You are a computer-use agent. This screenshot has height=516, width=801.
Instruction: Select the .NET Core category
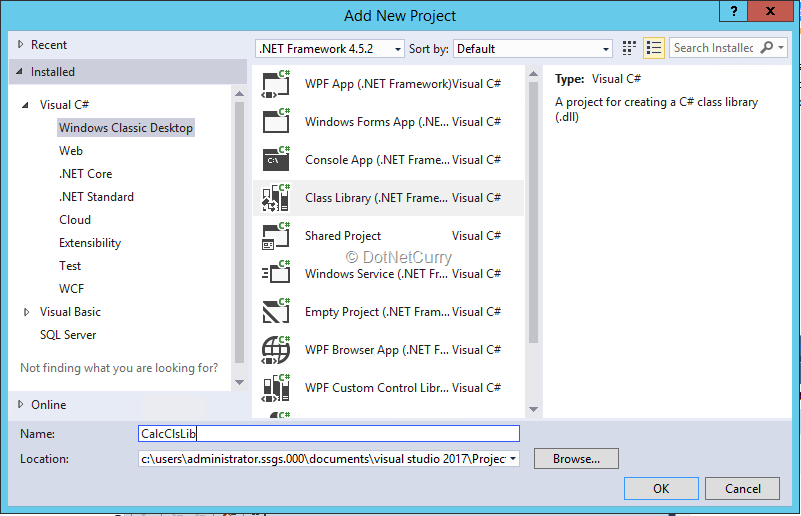(x=85, y=174)
